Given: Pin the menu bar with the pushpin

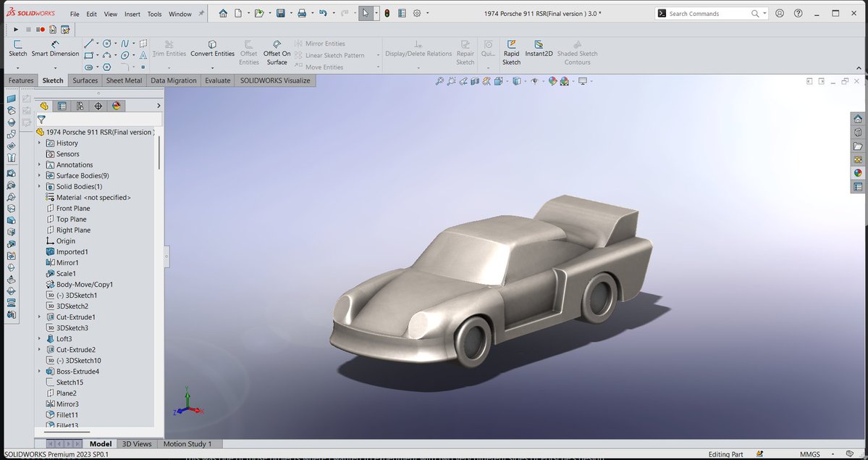Looking at the screenshot, I should tap(201, 13).
